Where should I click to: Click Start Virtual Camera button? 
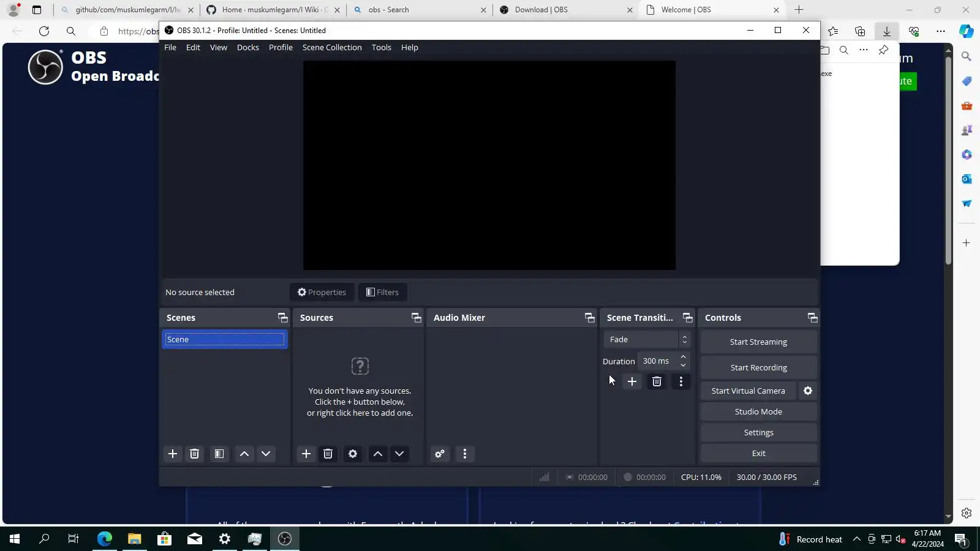(x=748, y=391)
